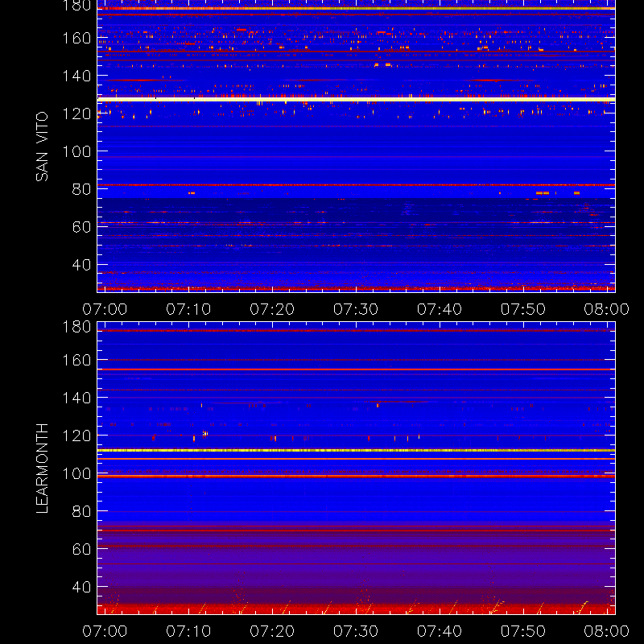Select the 08:00 time label under San Vito plot
The image size is (644, 644).
(607, 309)
